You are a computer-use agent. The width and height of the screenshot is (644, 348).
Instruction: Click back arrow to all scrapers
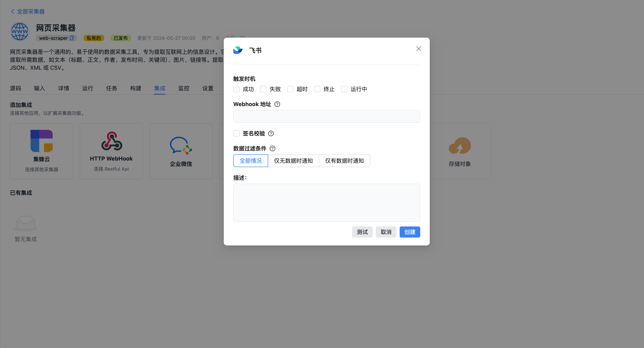[x=12, y=11]
